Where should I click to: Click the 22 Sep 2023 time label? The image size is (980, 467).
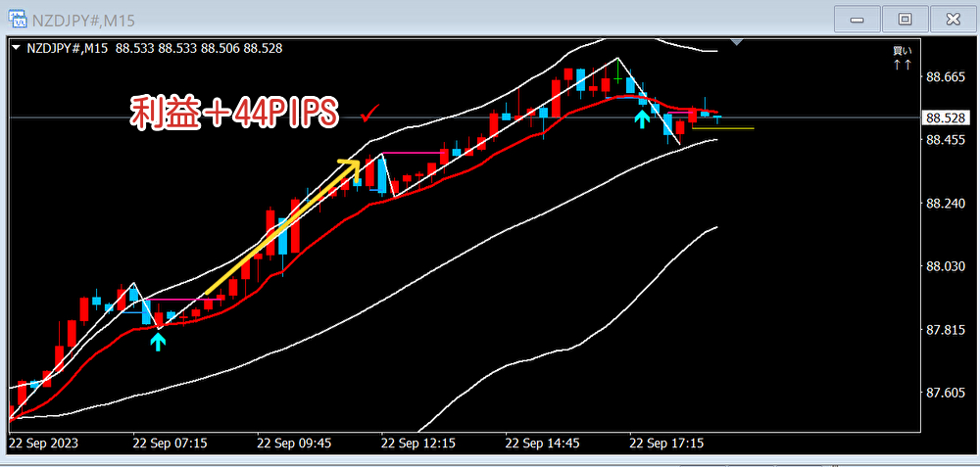point(43,444)
